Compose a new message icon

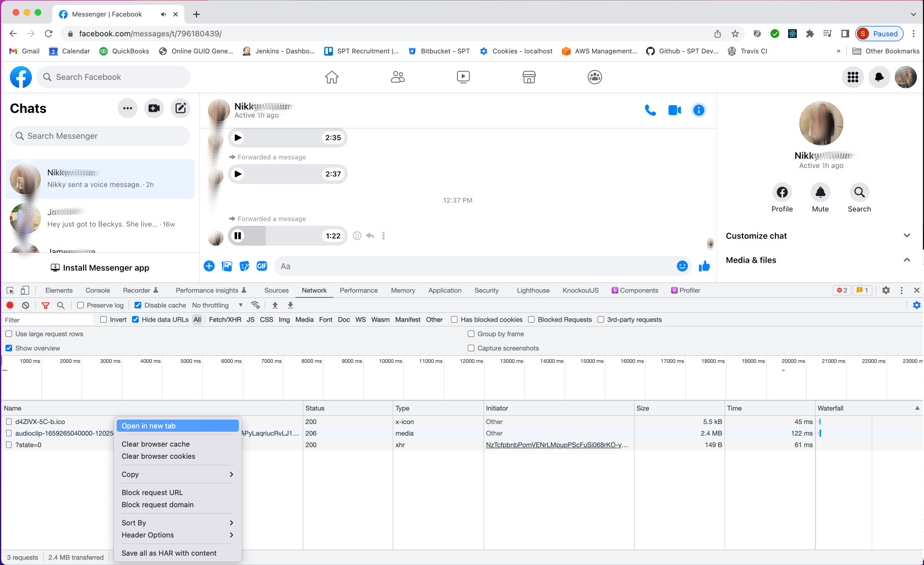coord(181,108)
